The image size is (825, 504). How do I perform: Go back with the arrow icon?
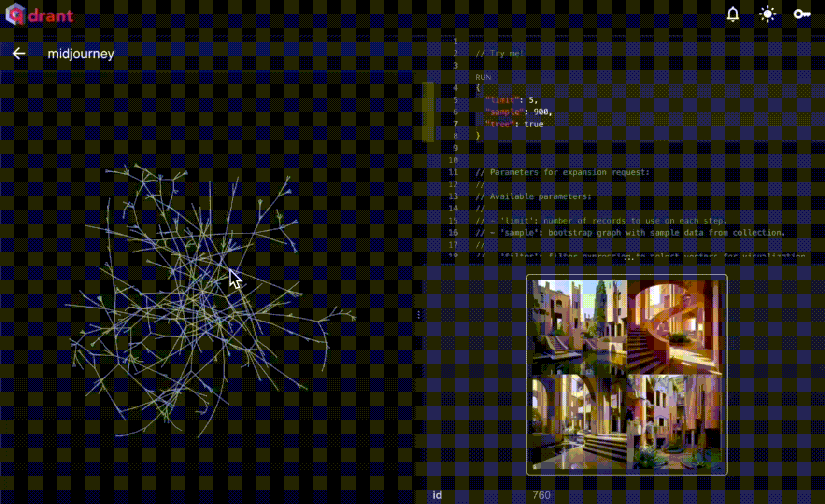(x=19, y=54)
